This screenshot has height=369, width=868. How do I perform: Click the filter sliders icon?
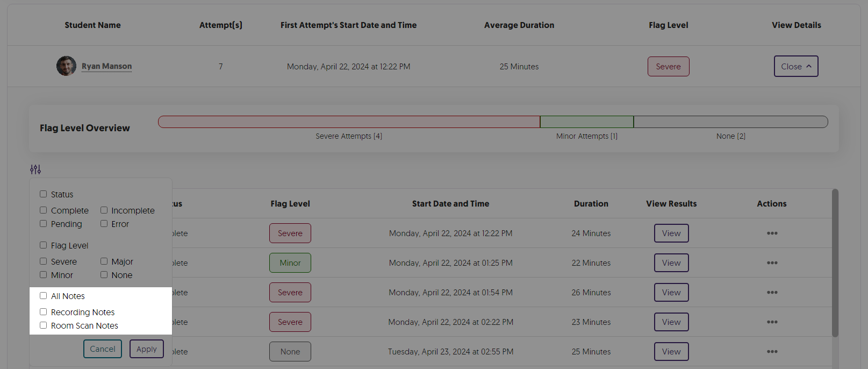(x=35, y=169)
